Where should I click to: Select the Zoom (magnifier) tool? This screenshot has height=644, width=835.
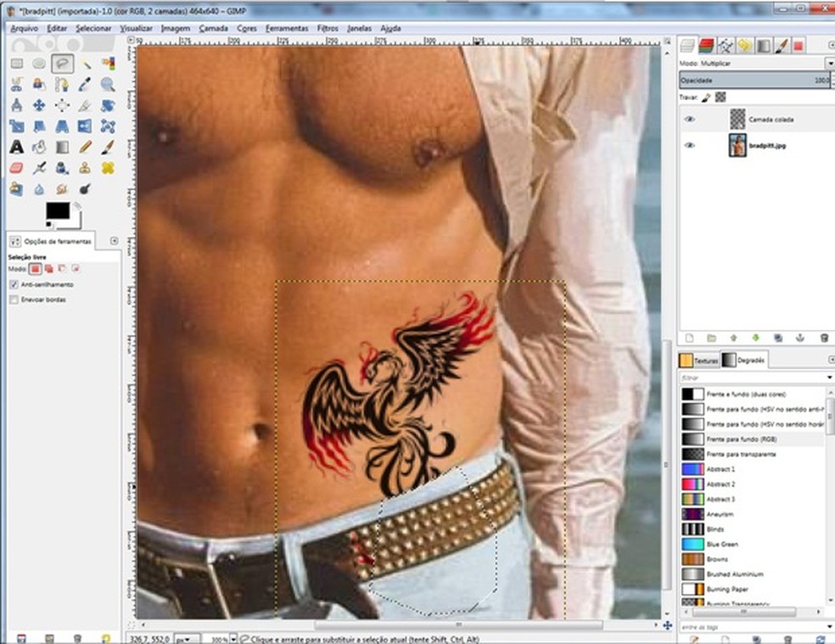click(x=109, y=83)
